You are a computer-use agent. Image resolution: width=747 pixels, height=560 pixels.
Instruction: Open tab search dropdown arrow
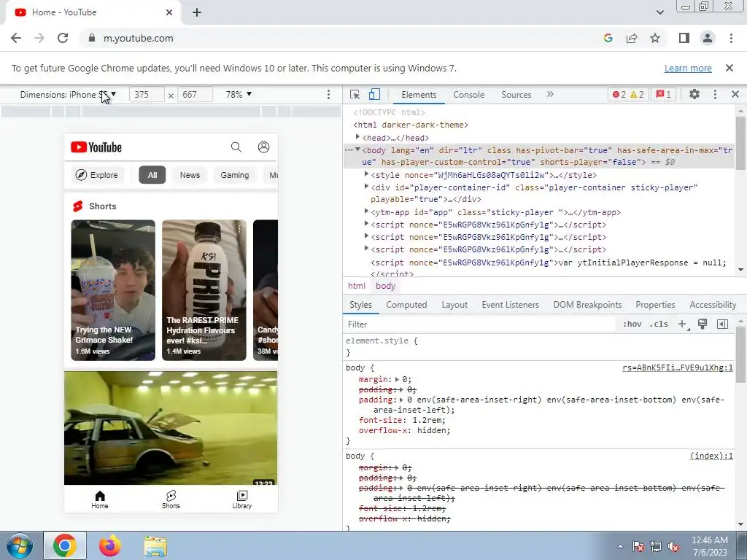pyautogui.click(x=659, y=12)
